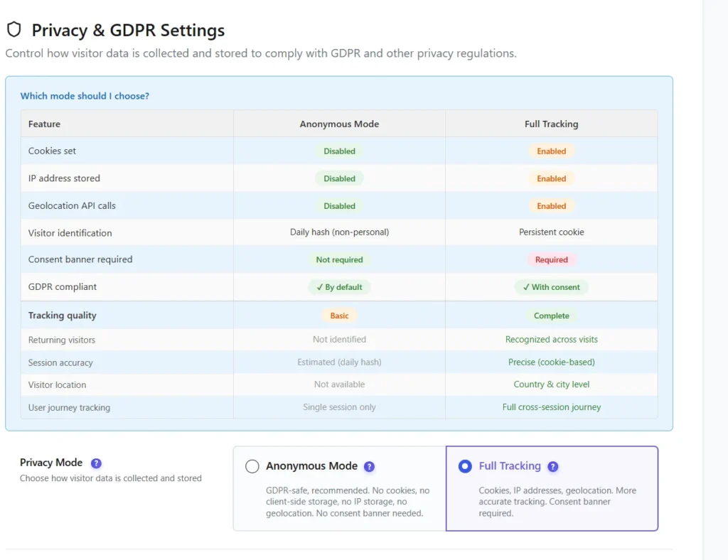The image size is (728, 560).
Task: Click the 'Not available' cell
Action: (339, 384)
